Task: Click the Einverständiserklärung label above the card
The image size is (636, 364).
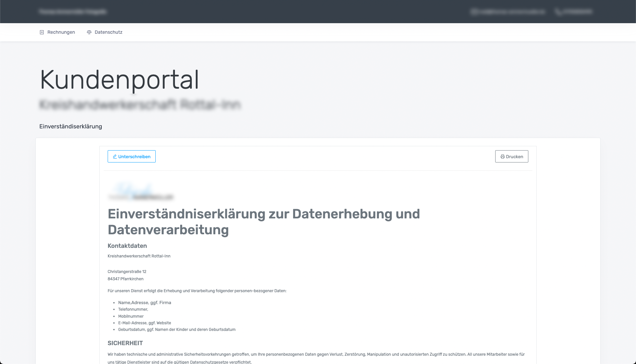Action: 71,126
